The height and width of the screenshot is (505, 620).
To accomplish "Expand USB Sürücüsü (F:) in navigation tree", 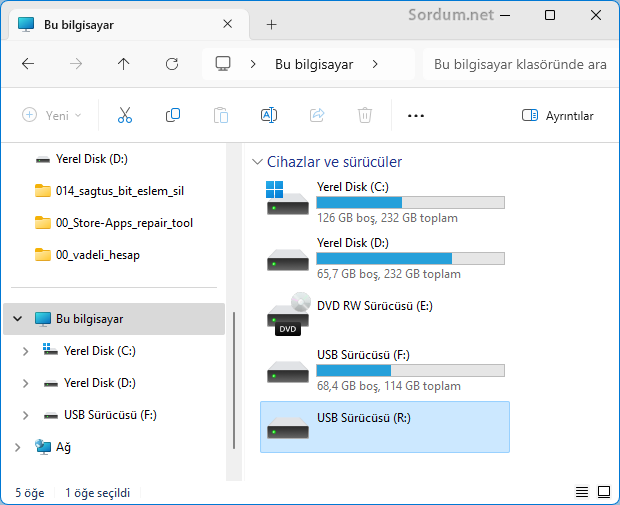I will 26,415.
